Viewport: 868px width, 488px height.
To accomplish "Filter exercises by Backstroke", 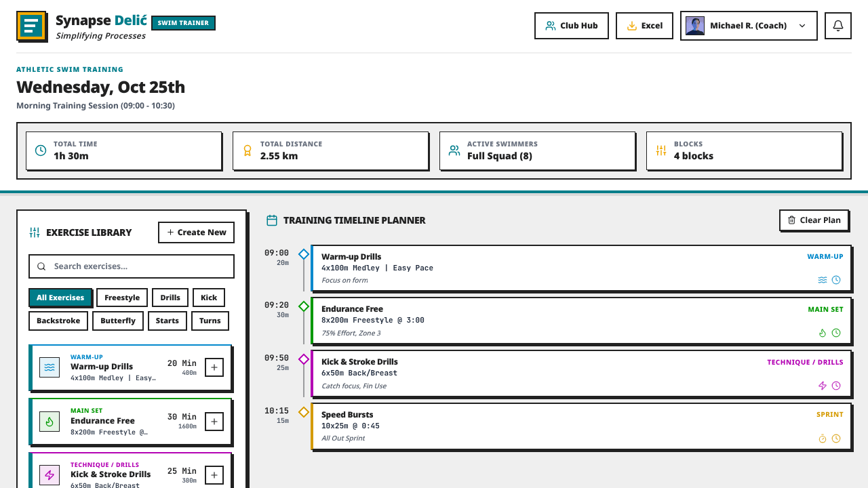I will 58,321.
